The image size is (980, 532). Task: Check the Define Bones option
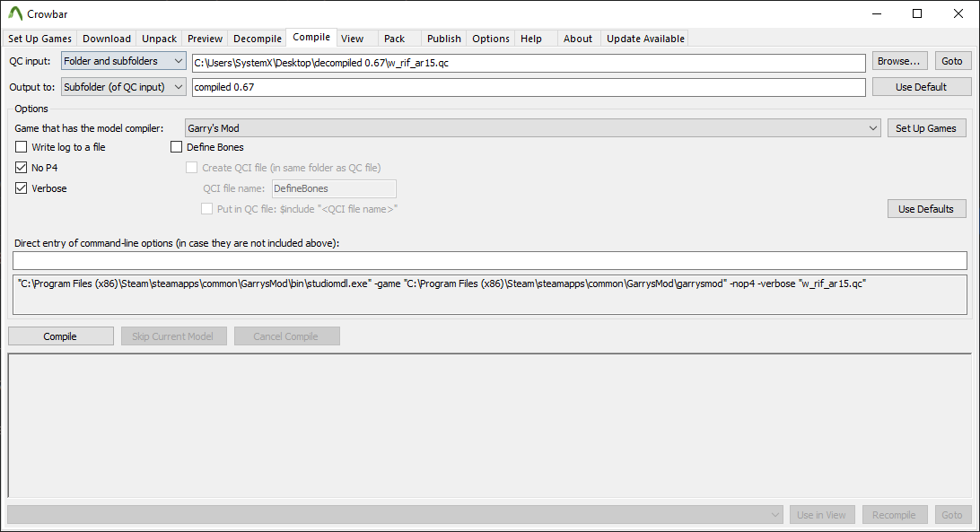177,147
